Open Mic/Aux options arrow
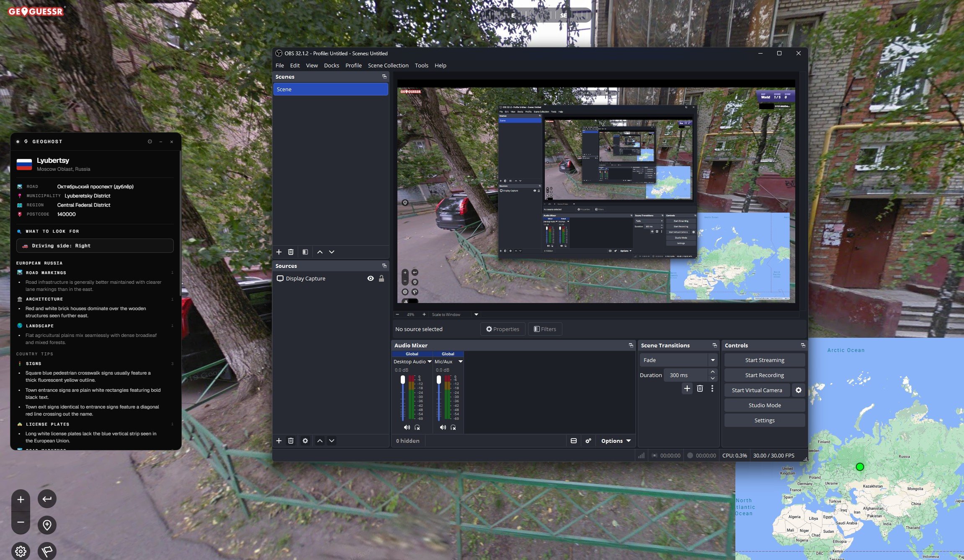964x560 pixels. [x=460, y=362]
